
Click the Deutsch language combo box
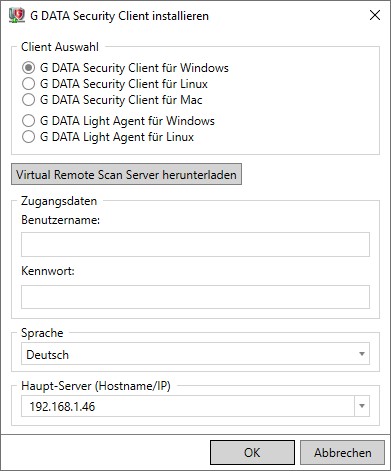pyautogui.click(x=195, y=354)
